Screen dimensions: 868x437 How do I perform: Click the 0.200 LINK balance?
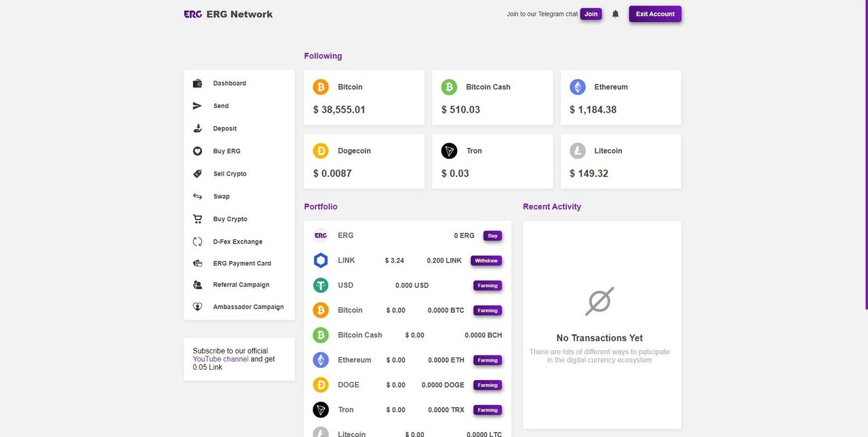(x=444, y=261)
